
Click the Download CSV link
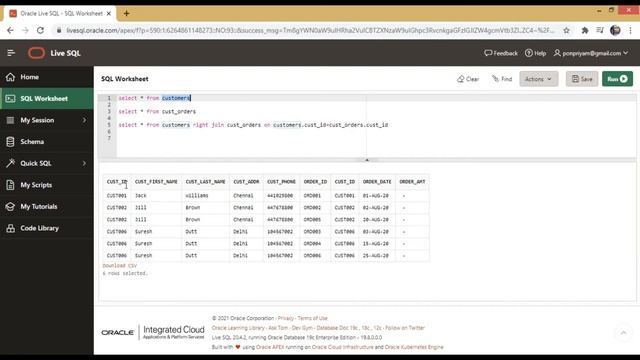tap(120, 265)
